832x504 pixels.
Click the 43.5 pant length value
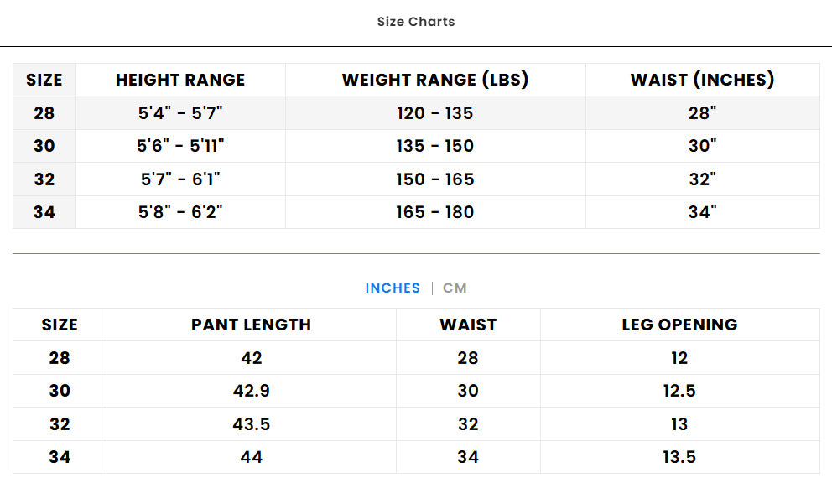(x=251, y=424)
